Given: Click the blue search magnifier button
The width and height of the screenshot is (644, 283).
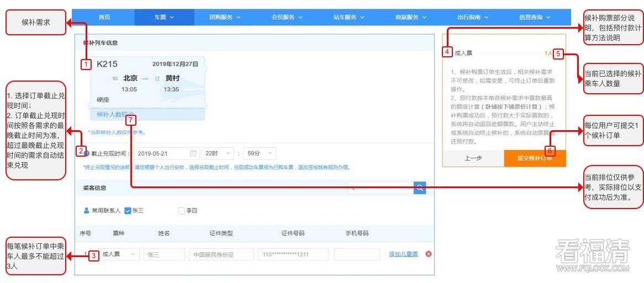Looking at the screenshot, I should coord(420,188).
